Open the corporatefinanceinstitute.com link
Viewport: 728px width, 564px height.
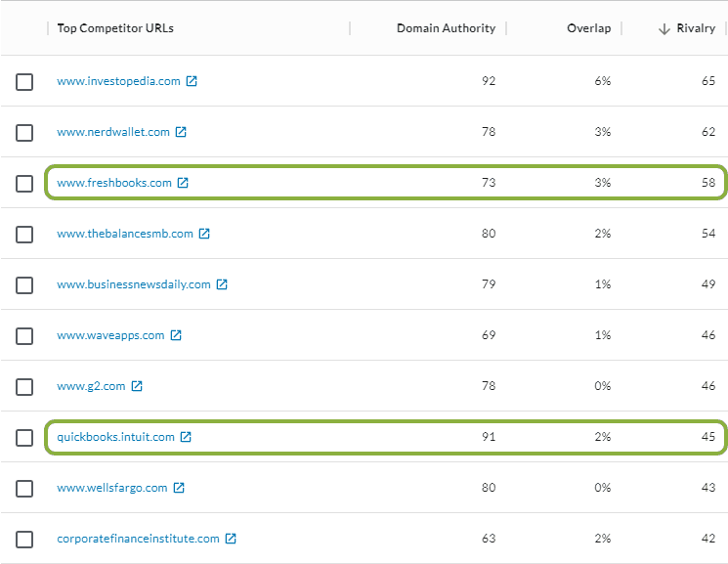point(138,539)
